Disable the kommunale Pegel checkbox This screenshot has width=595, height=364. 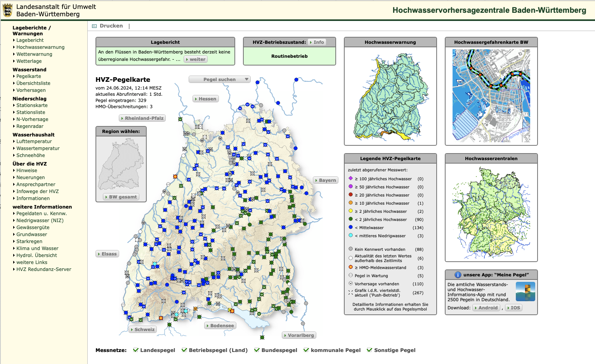pos(306,350)
